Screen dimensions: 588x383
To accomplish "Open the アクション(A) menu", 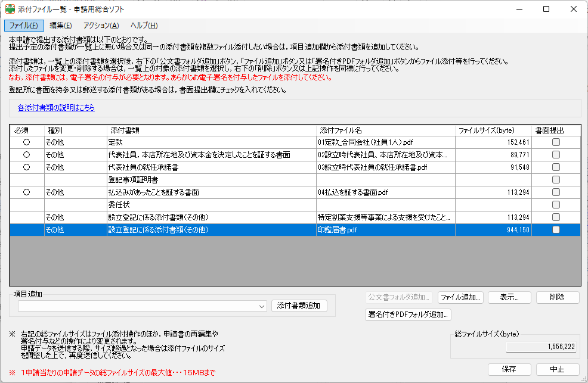I will pyautogui.click(x=101, y=25).
